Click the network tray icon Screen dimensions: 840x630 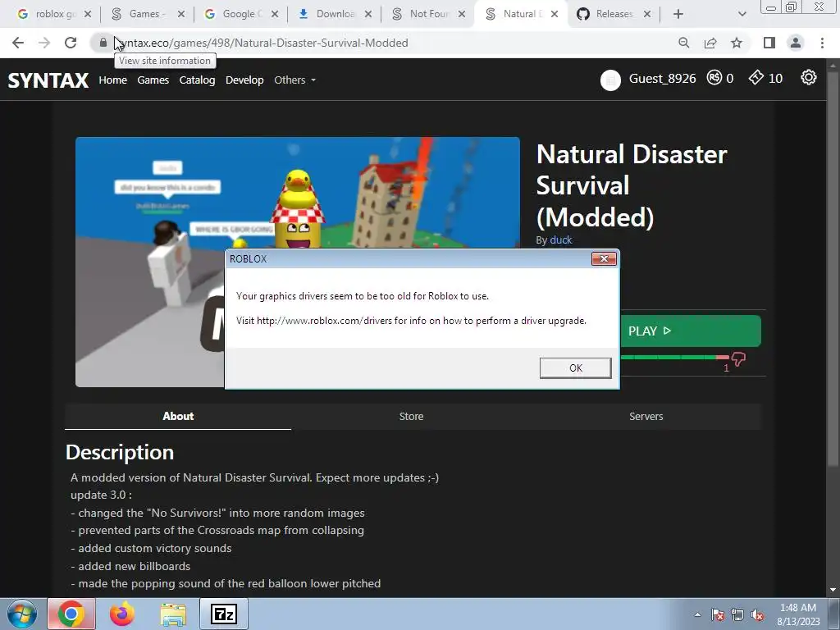click(x=737, y=615)
